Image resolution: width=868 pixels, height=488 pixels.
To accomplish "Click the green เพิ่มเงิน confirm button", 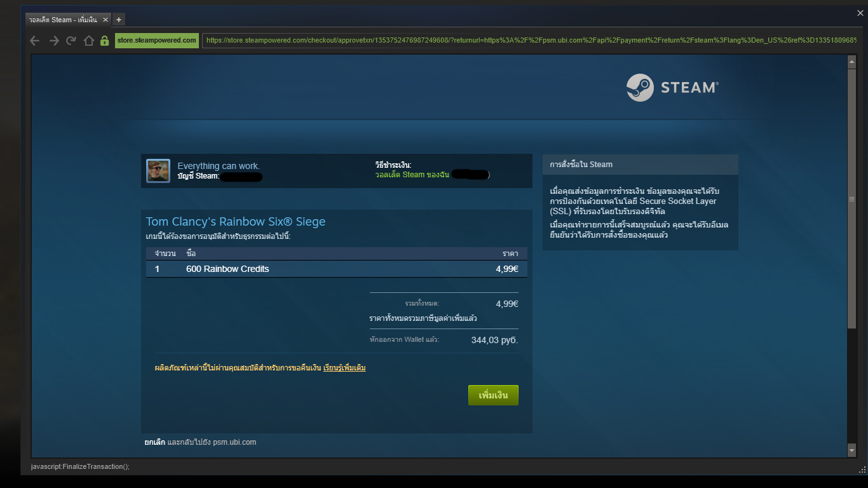I will (x=493, y=395).
